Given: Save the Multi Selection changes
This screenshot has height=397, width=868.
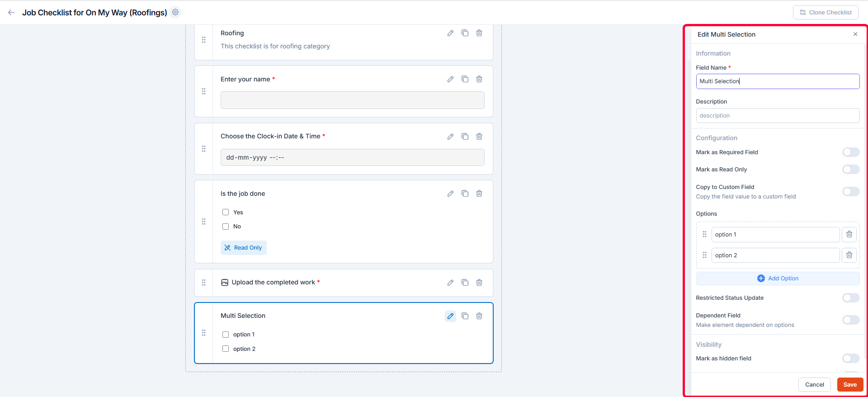Looking at the screenshot, I should click(850, 385).
